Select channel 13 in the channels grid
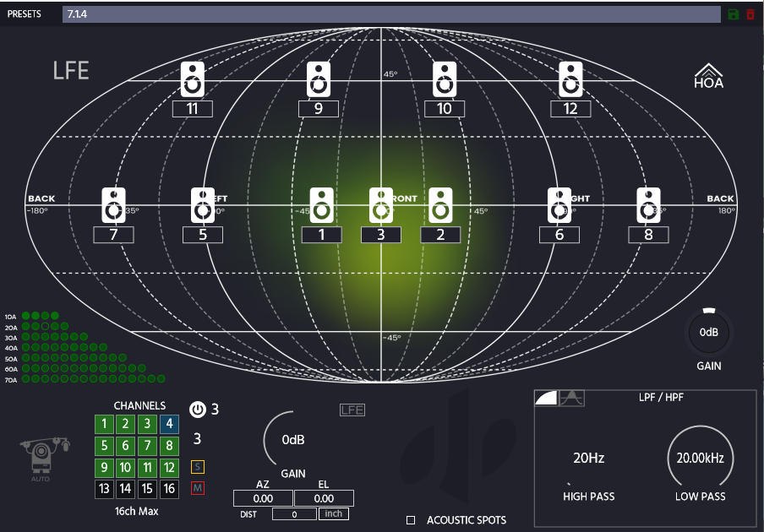 coord(104,489)
